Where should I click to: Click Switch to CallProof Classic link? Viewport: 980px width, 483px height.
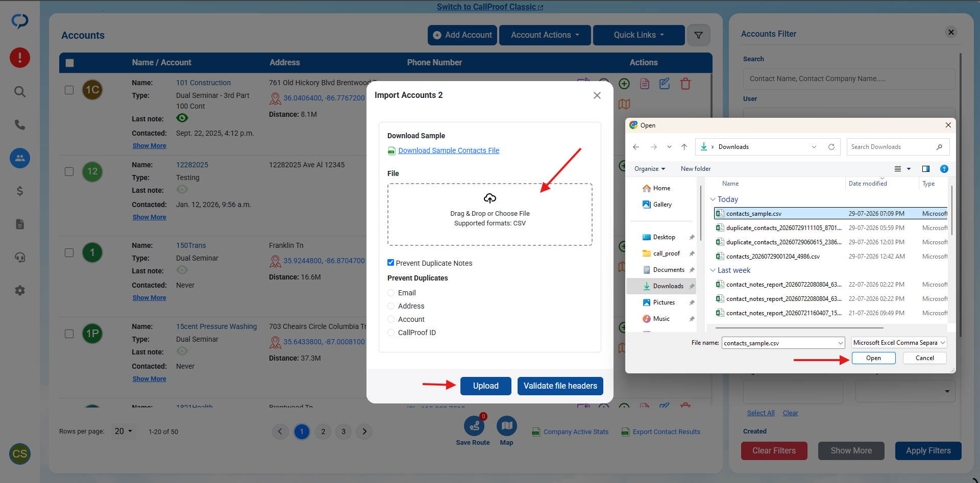(490, 7)
